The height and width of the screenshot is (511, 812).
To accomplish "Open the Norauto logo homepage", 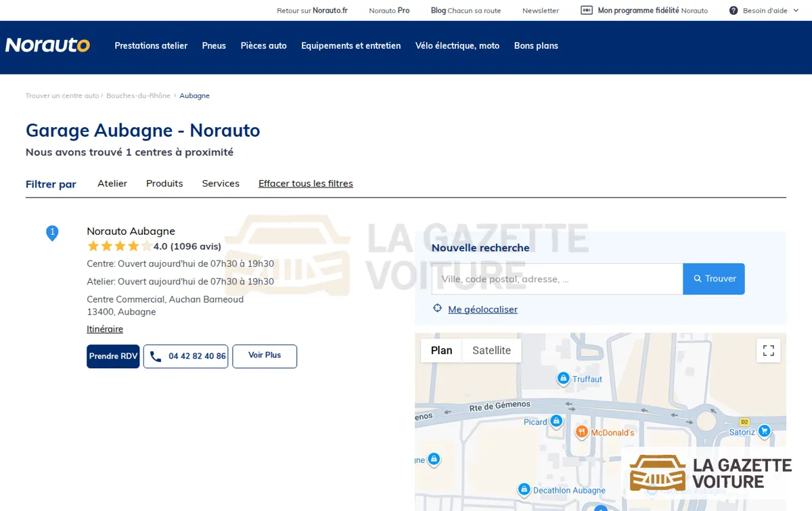I will (47, 45).
